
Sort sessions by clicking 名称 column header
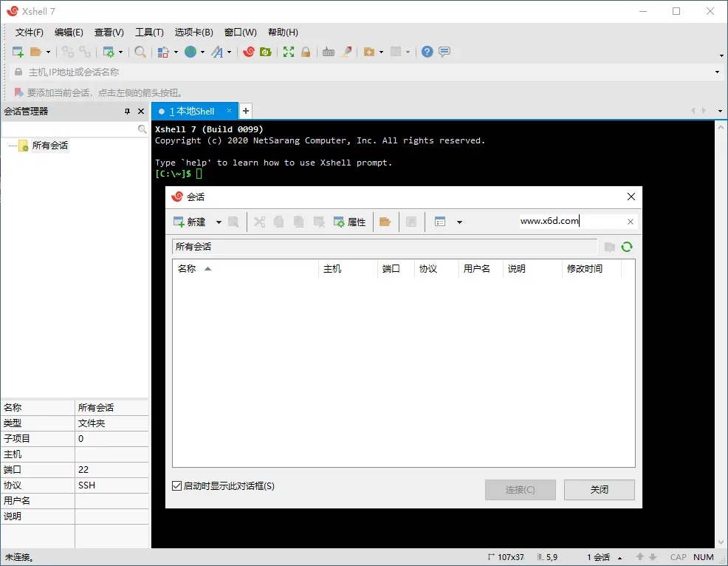tap(186, 268)
